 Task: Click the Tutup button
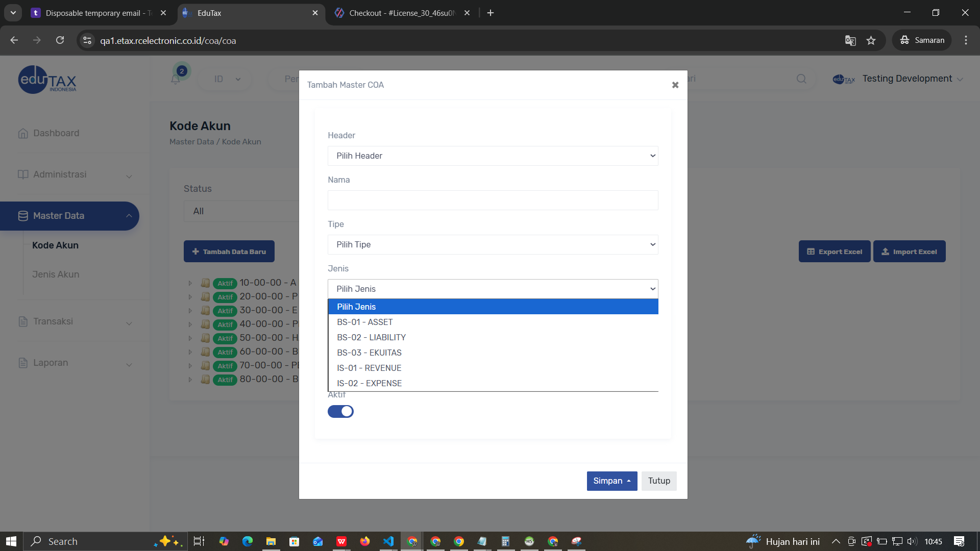[658, 481]
